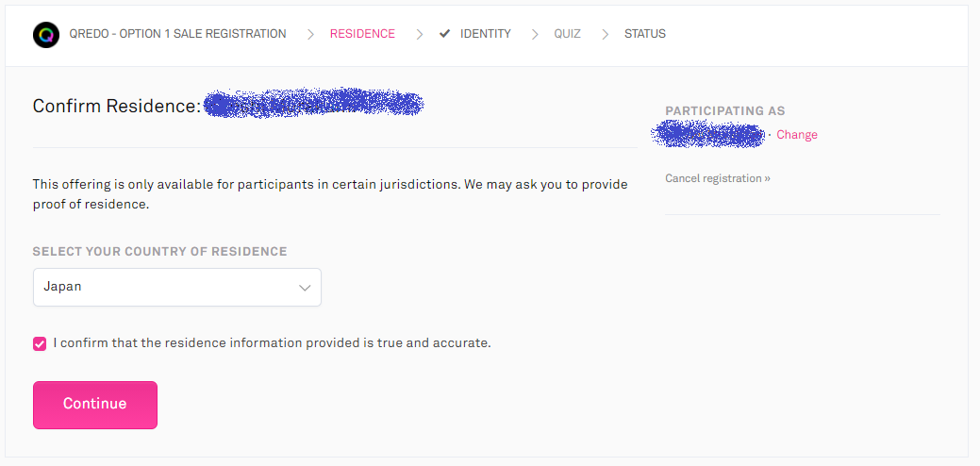Click the chevron arrow after Residence step
This screenshot has width=980, height=466.
point(419,35)
